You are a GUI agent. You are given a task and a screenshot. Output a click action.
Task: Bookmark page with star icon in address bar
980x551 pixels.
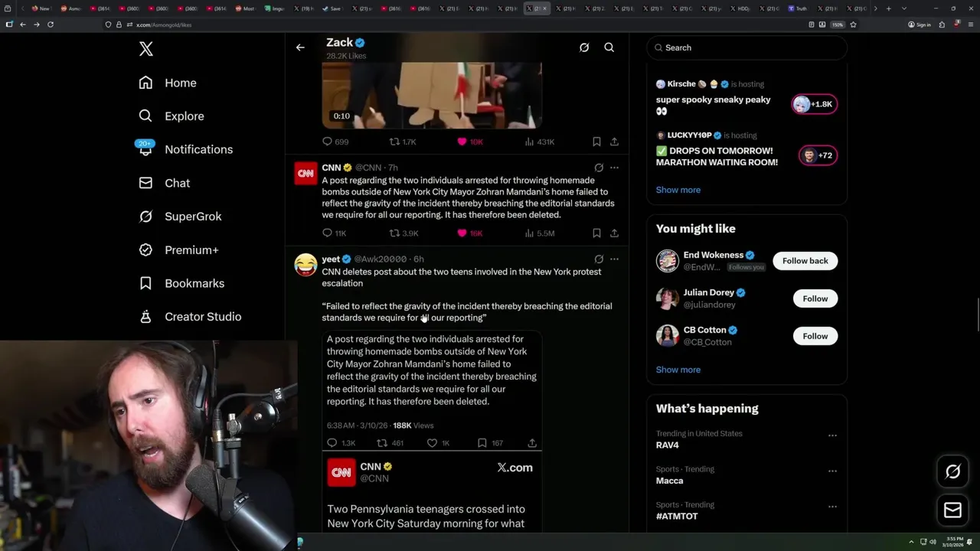tap(853, 24)
